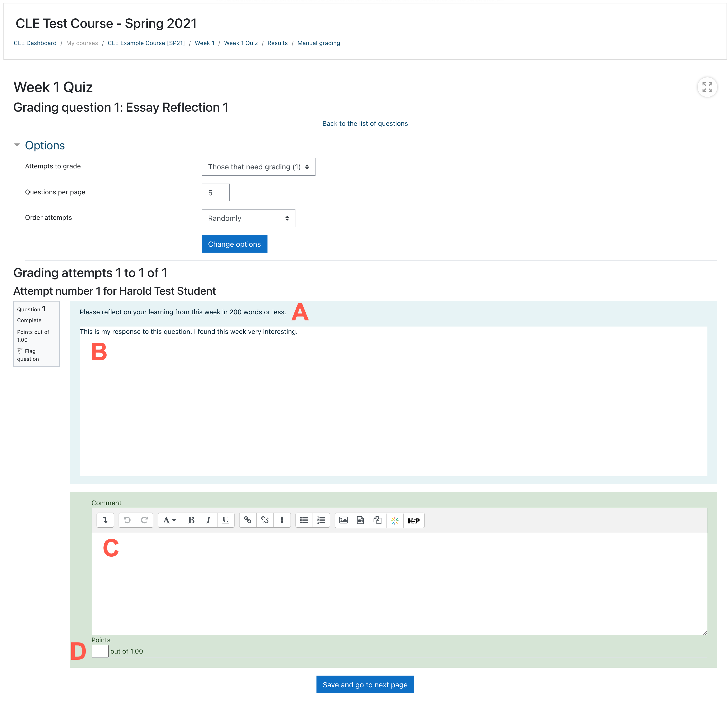Insert an image via the image icon

tap(343, 520)
